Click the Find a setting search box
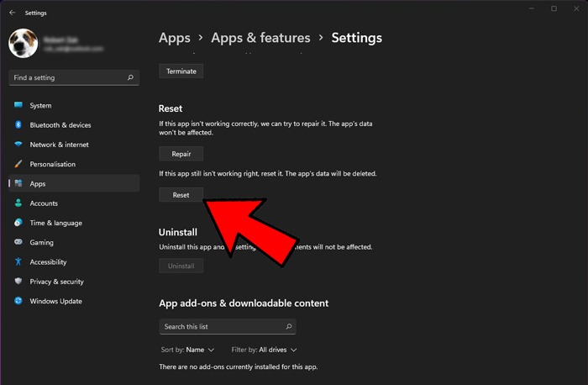 (x=74, y=77)
